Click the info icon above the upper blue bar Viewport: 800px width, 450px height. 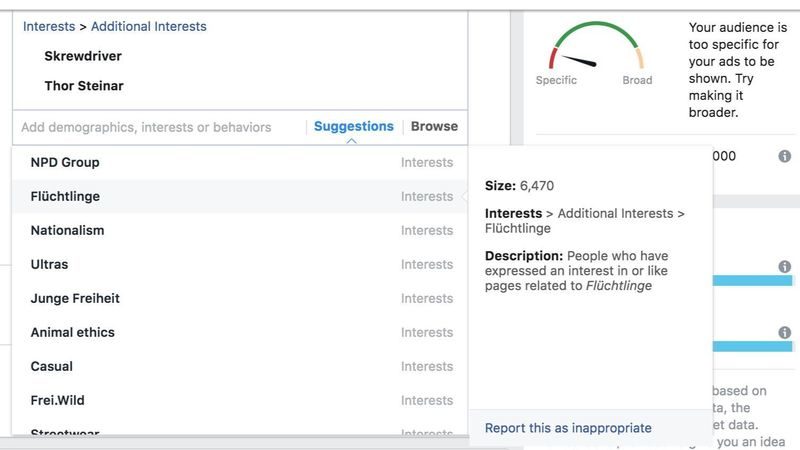785,266
